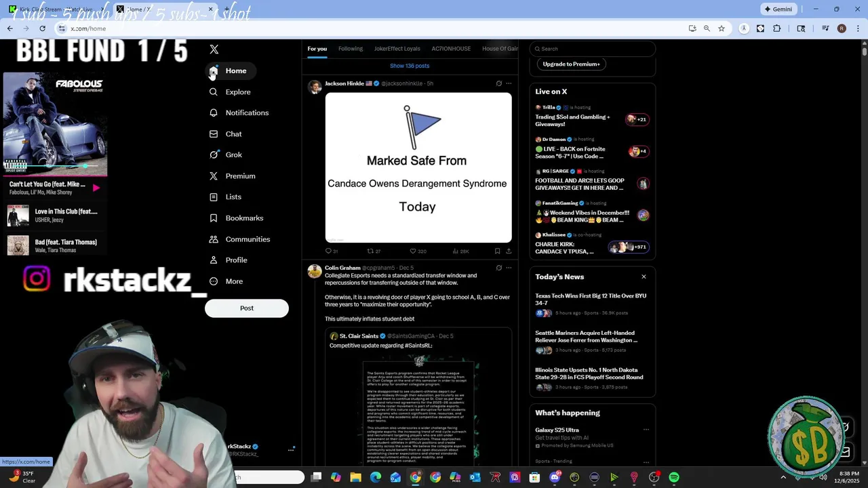
Task: Open Grok explain on Colin Graham's post
Action: tap(498, 268)
